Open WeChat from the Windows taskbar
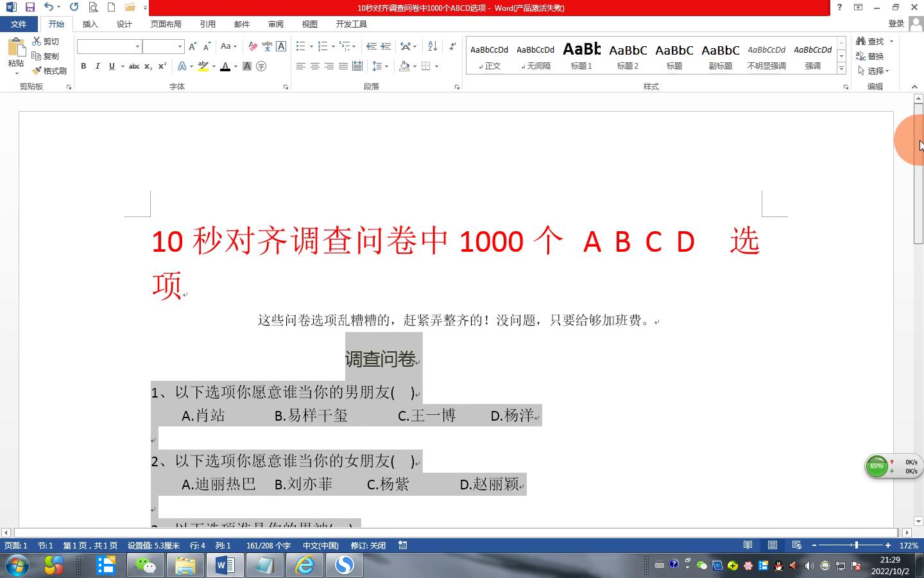924x578 pixels. (145, 565)
